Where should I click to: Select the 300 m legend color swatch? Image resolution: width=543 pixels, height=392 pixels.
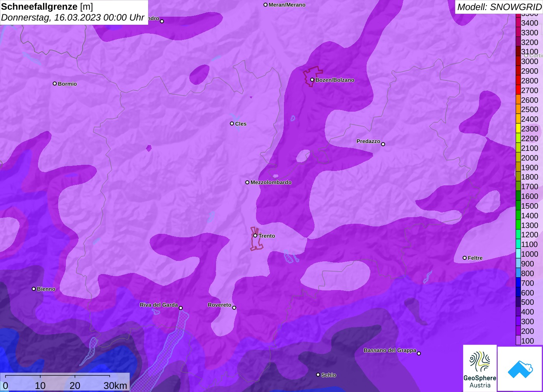518,321
